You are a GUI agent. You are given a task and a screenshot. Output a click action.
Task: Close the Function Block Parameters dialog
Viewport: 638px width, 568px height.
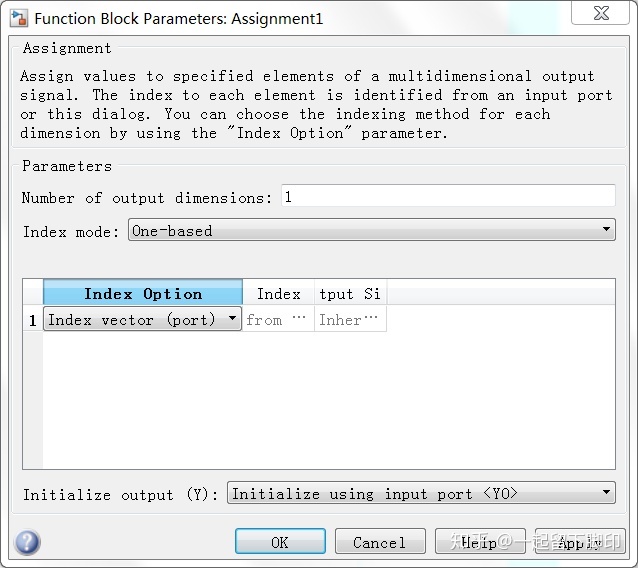600,13
